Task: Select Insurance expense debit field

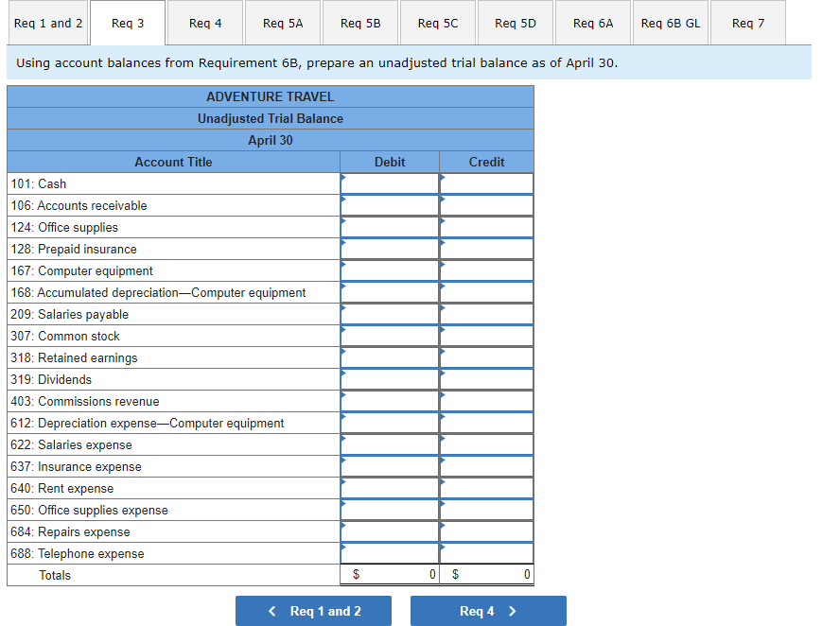Action: click(390, 466)
